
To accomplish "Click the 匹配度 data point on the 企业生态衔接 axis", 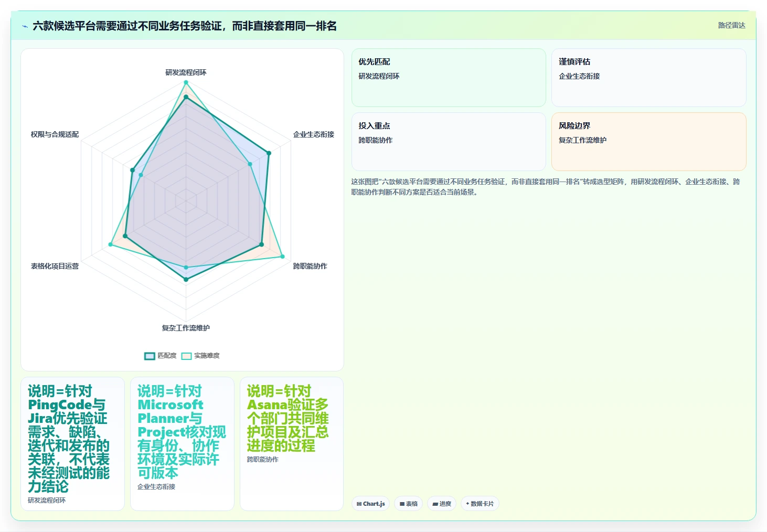I will click(269, 153).
